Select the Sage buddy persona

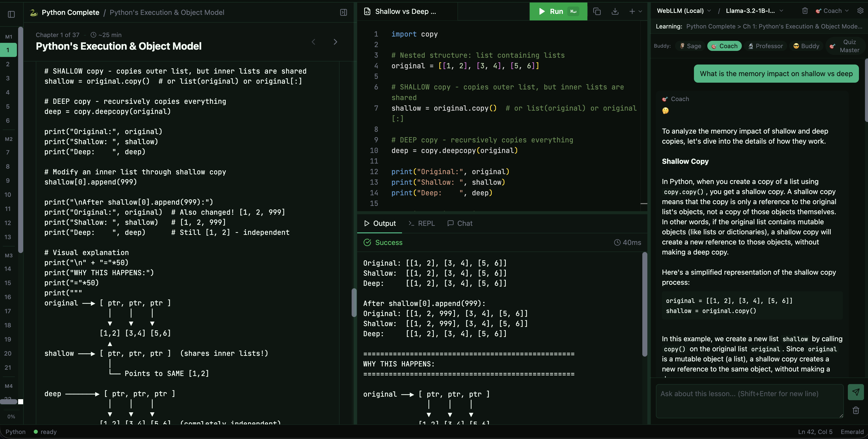[690, 46]
